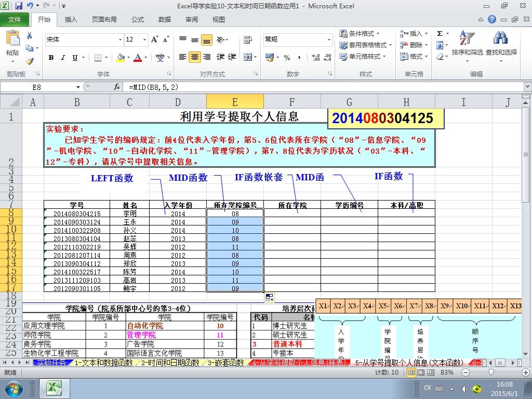Click the Decrease font size icon
Viewport: 532px width, 399px height.
coord(166,39)
